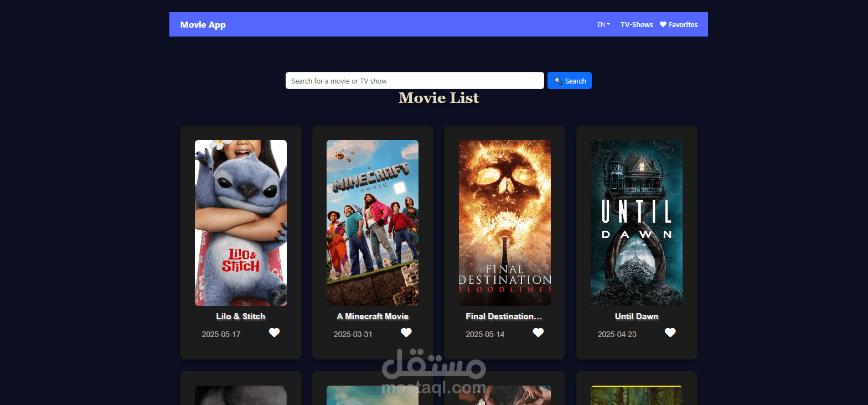This screenshot has height=405, width=868.
Task: Click the Movie App brand logo
Action: click(203, 24)
